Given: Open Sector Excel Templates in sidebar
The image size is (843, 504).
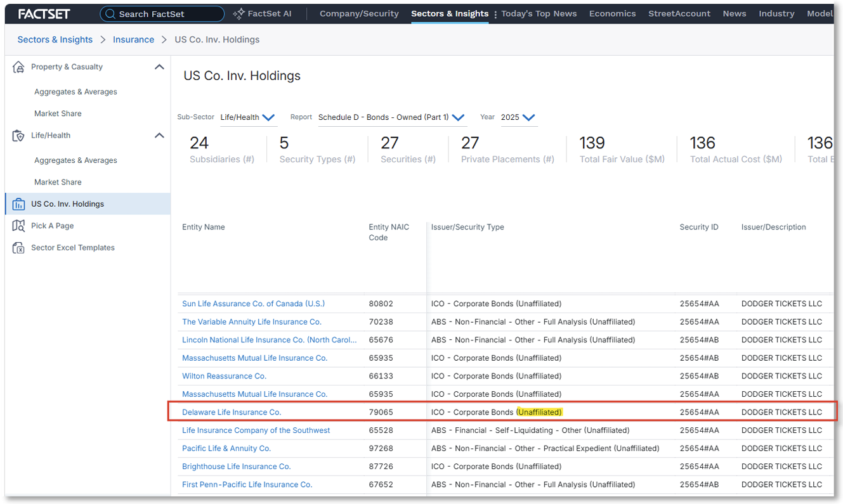Looking at the screenshot, I should tap(72, 248).
